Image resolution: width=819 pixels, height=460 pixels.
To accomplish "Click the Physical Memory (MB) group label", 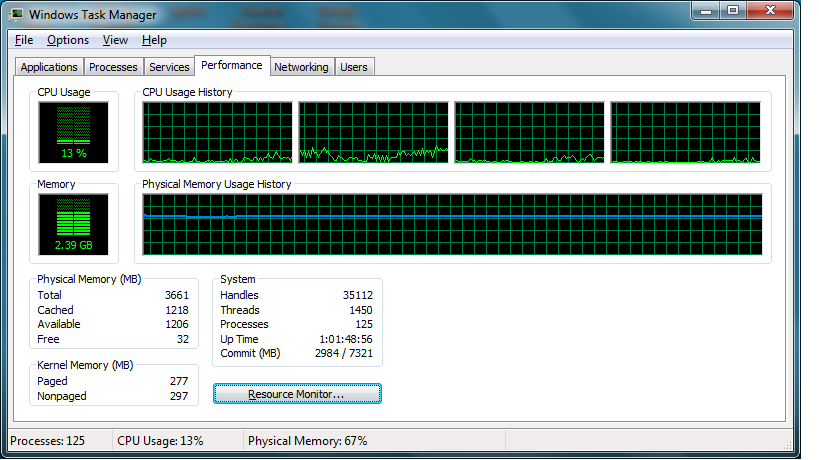I will [89, 279].
